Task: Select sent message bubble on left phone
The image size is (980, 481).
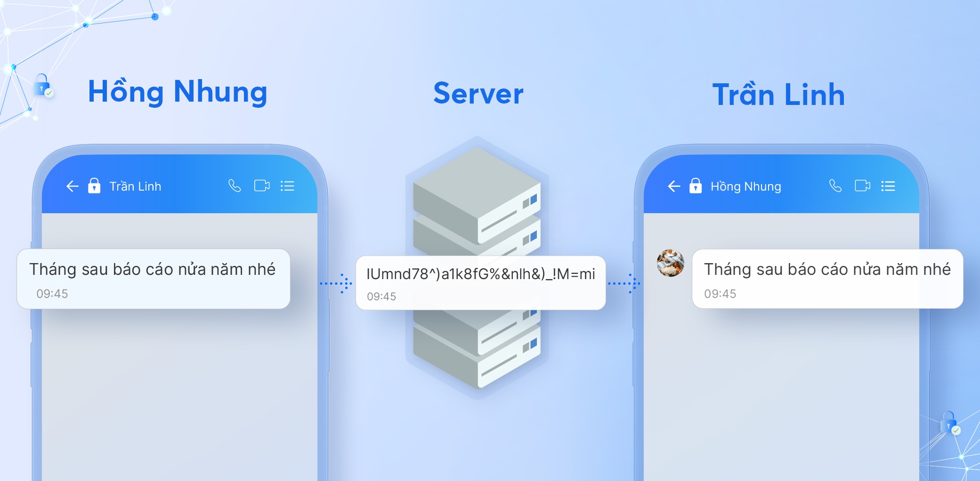Action: pyautogui.click(x=153, y=279)
